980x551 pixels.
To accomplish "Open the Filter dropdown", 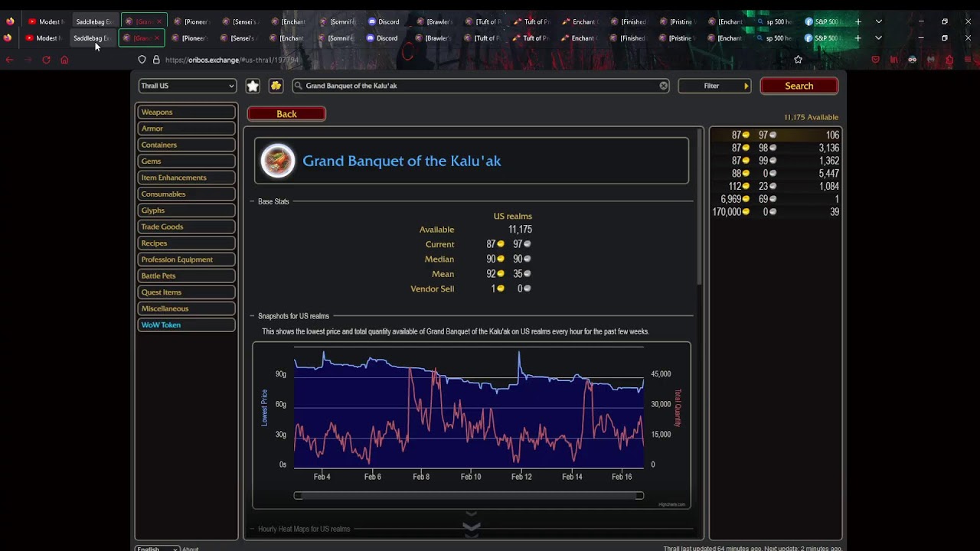I will point(714,86).
